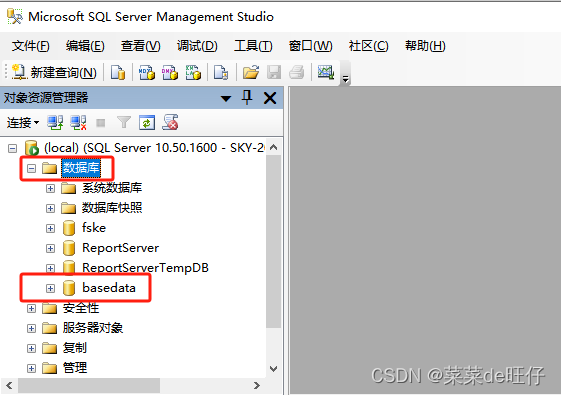Open the 帮助(H) menu

(x=425, y=46)
